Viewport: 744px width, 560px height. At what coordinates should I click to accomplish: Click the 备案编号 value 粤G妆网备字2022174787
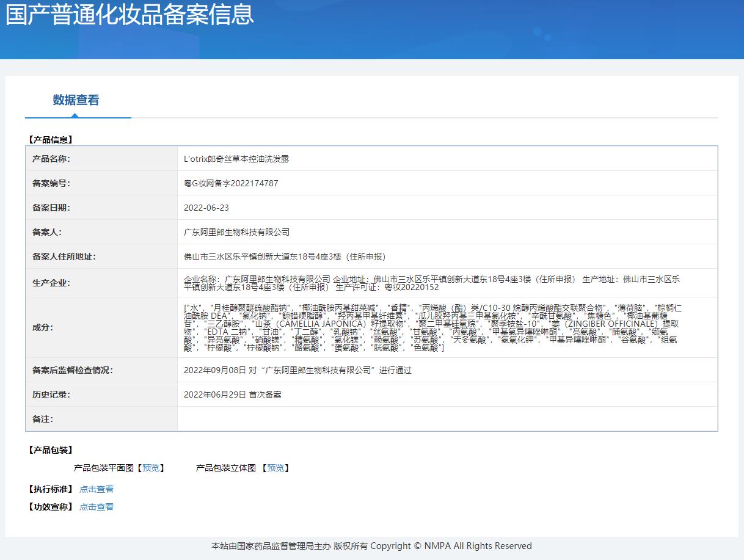[231, 183]
